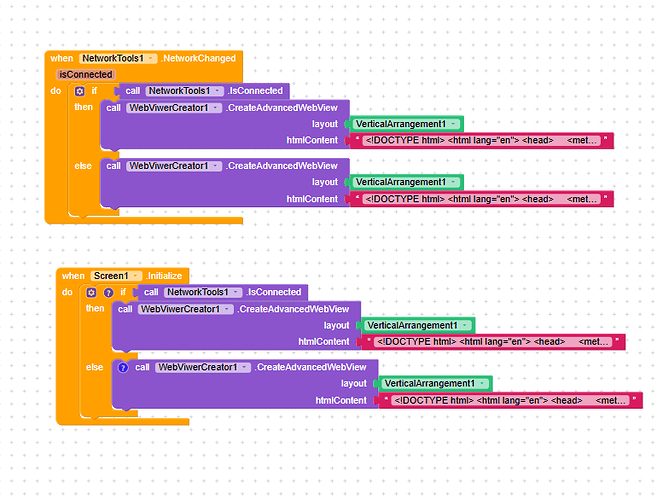Select '.IsConnected' label in Screen1 if condition
This screenshot has height=500, width=662.
pos(274,292)
